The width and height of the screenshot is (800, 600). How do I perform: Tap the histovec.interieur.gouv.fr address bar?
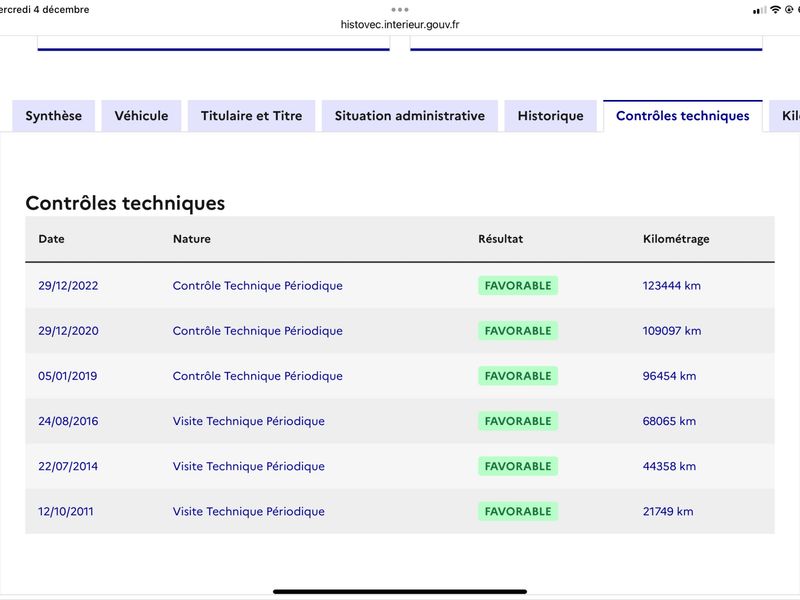pos(400,24)
